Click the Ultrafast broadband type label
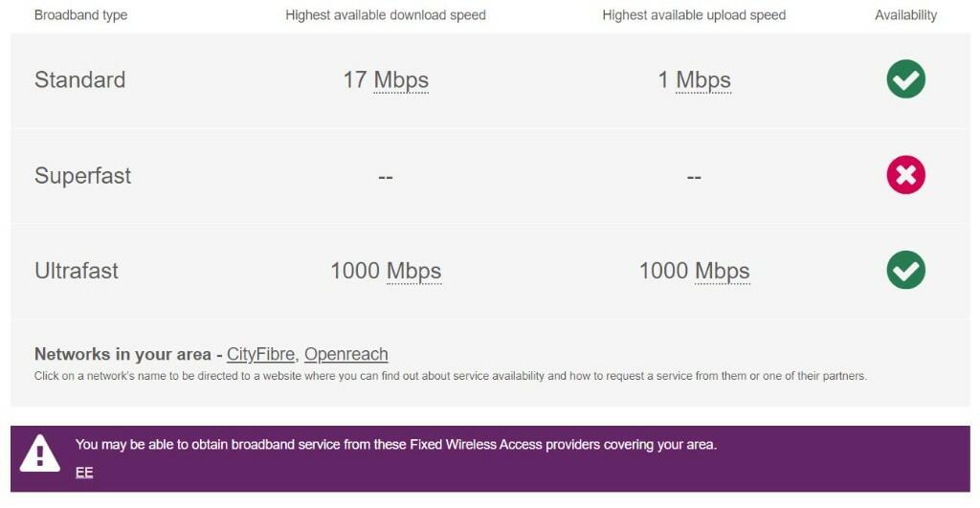The width and height of the screenshot is (980, 508). [x=77, y=271]
